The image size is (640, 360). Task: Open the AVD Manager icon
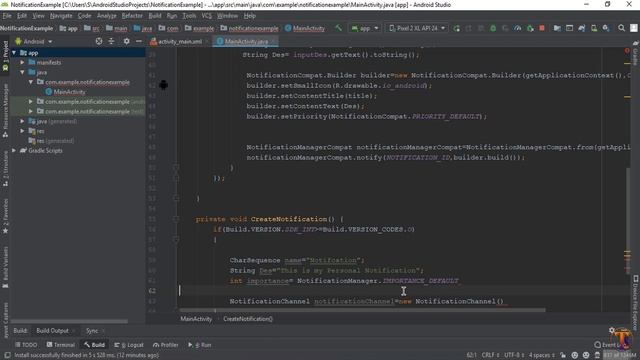pyautogui.click(x=593, y=28)
